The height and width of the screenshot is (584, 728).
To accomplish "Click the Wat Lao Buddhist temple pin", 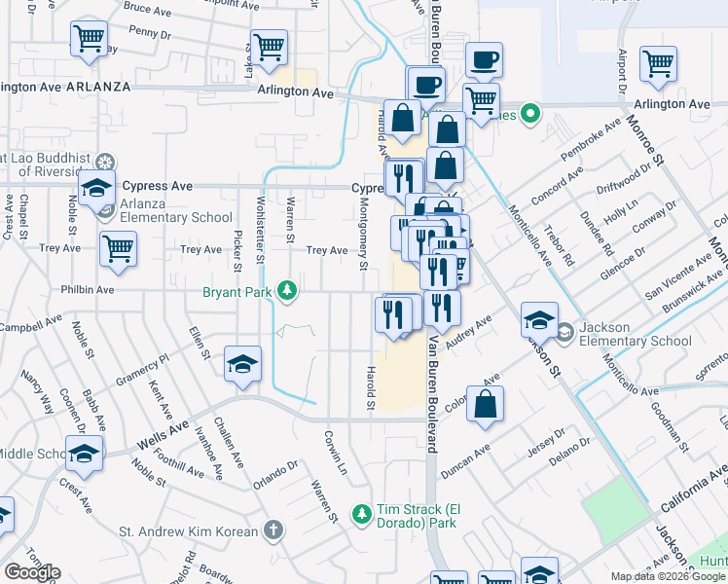I will point(105,163).
